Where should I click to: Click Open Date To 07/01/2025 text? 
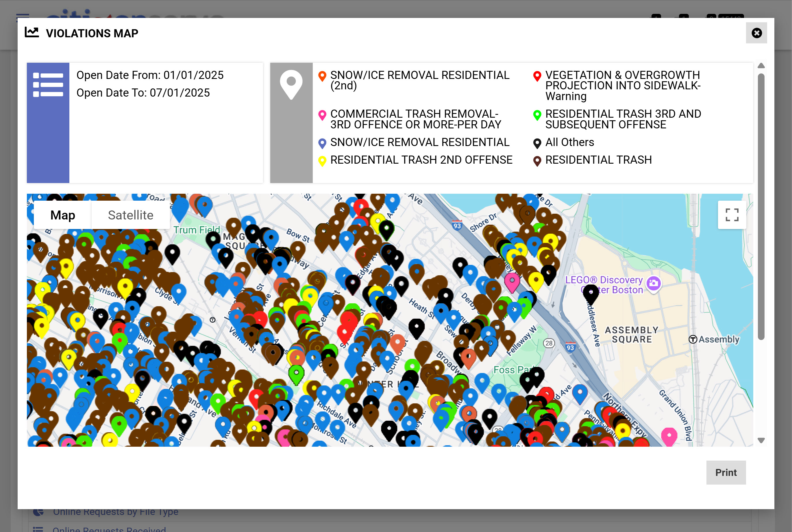143,93
